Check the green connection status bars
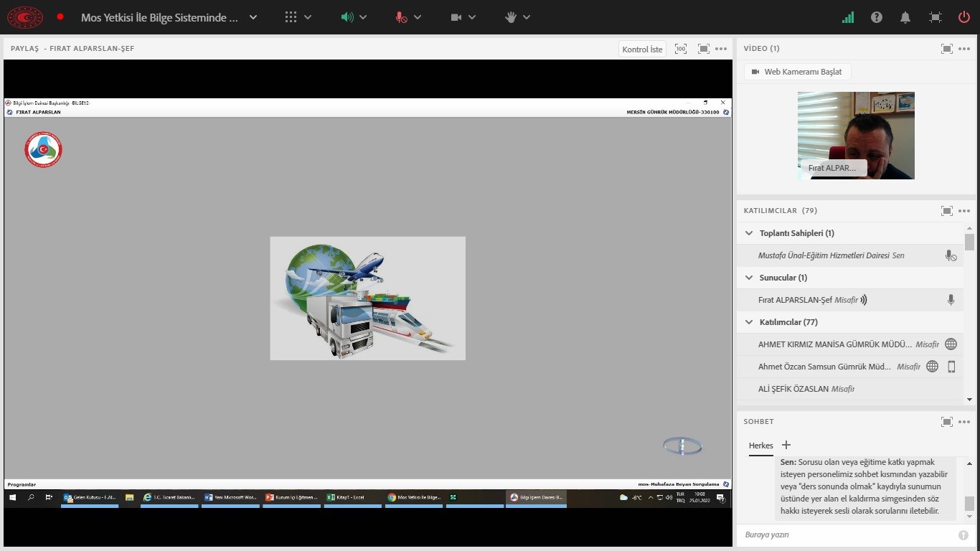980x551 pixels. (848, 17)
